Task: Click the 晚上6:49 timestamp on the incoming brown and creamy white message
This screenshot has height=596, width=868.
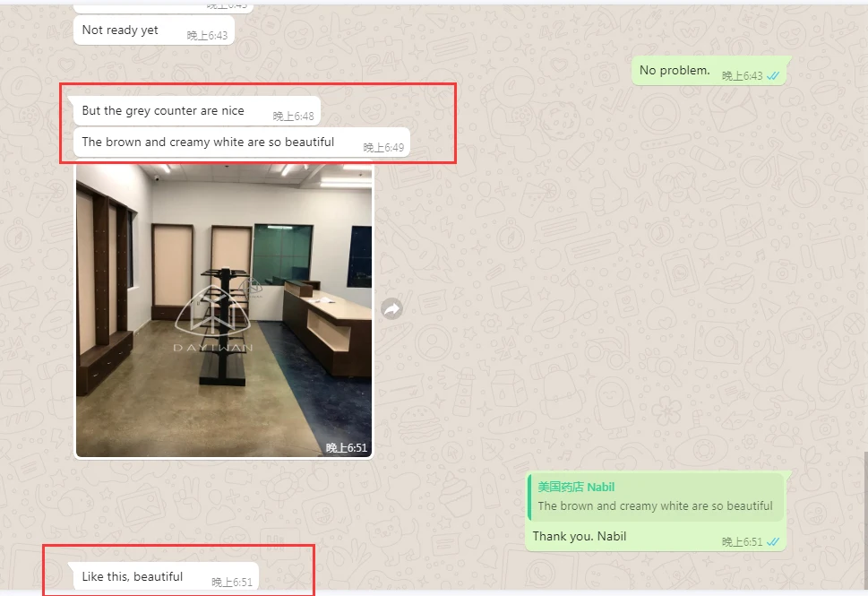Action: tap(383, 147)
